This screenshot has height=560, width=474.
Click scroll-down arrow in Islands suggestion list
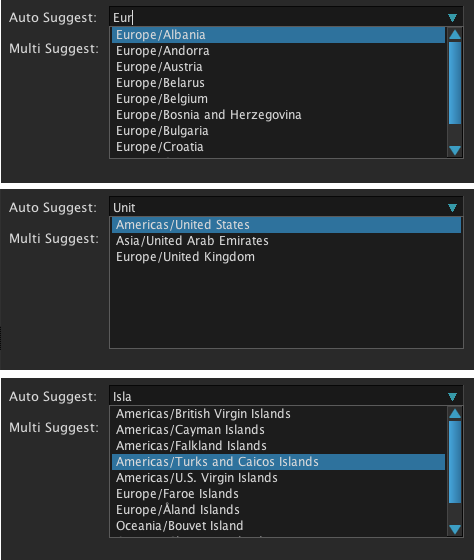coord(455,529)
